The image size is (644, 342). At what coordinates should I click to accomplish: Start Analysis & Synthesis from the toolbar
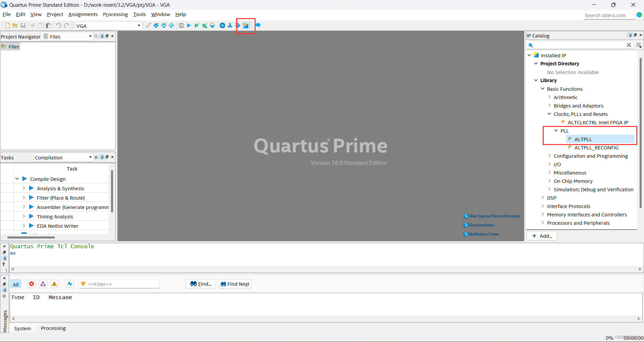click(197, 25)
